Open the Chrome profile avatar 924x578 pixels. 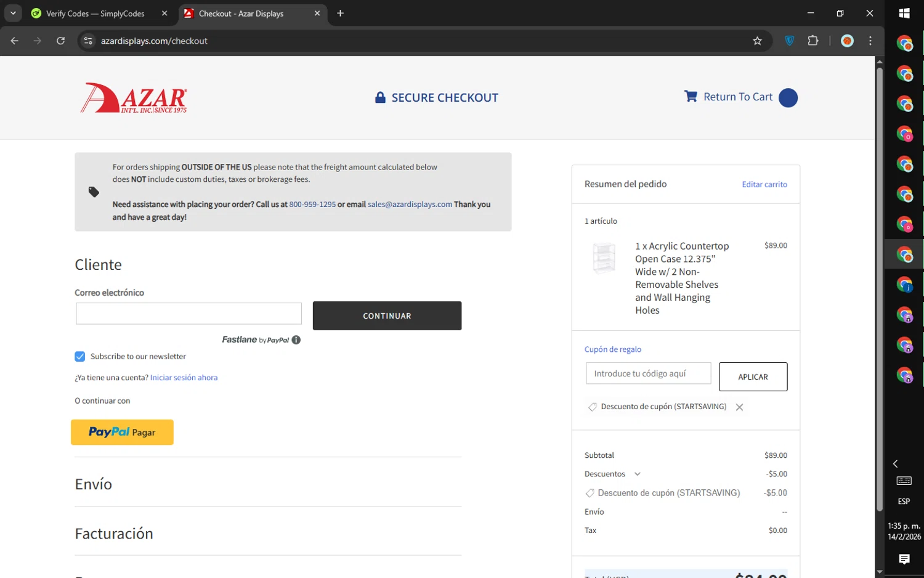click(x=848, y=41)
